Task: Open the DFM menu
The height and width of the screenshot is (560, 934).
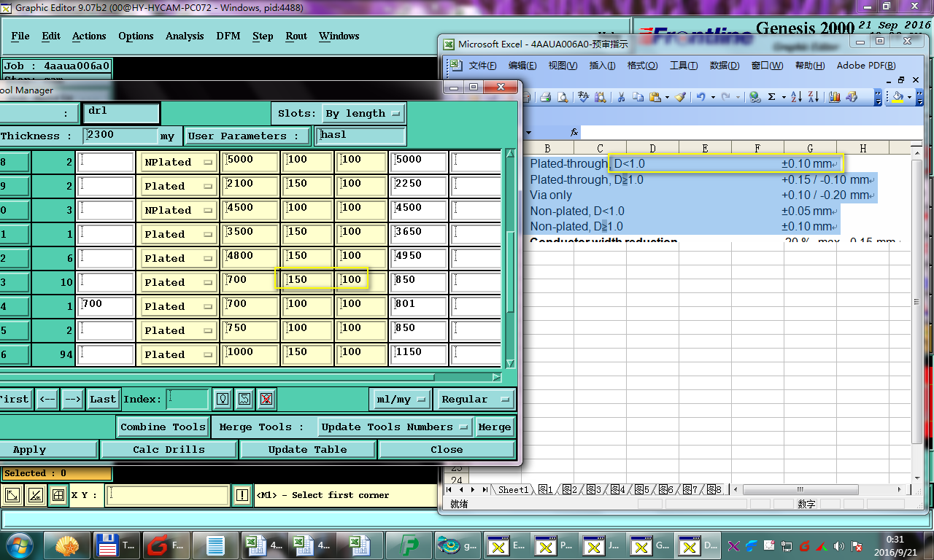Action: click(x=228, y=36)
